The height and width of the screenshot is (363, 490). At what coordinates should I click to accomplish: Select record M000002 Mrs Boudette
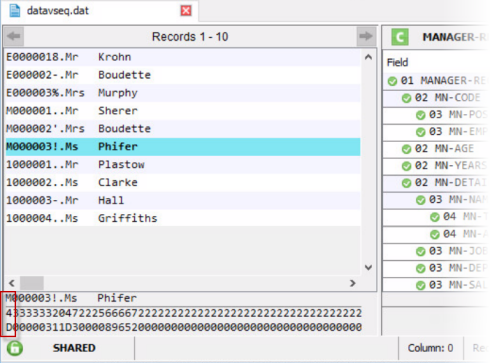183,129
